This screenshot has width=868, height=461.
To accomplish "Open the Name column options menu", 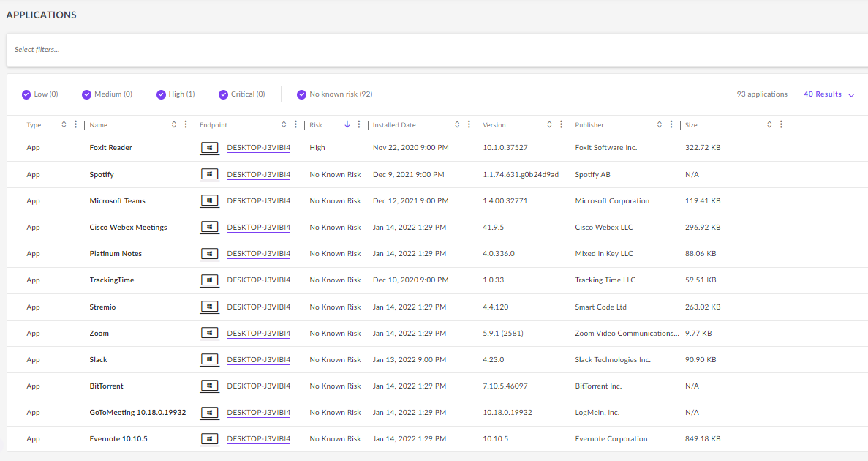I will tap(186, 124).
